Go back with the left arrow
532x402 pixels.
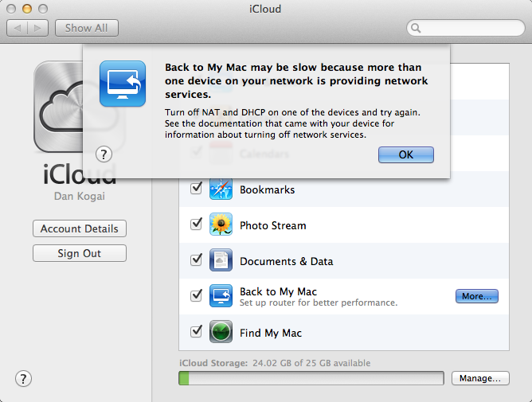(x=17, y=28)
